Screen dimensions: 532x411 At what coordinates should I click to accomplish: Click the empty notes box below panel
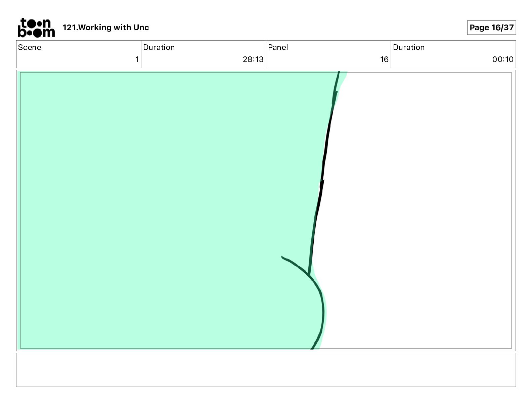pos(266,370)
